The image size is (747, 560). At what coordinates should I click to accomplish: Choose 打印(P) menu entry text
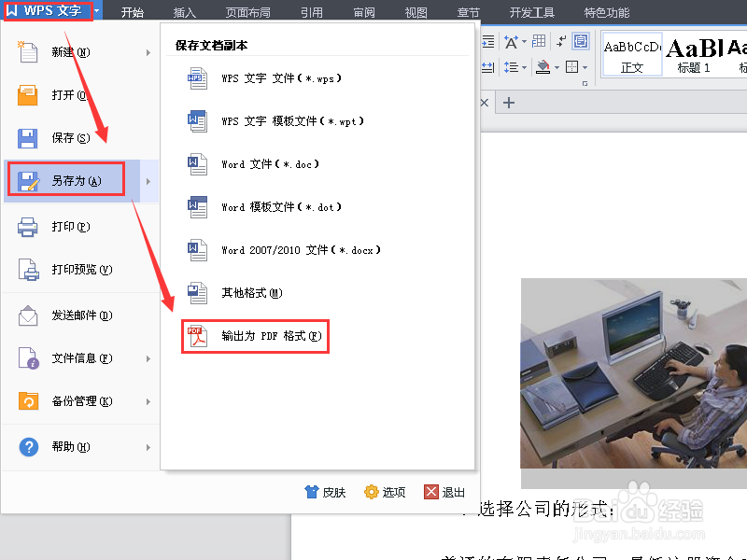tap(71, 227)
